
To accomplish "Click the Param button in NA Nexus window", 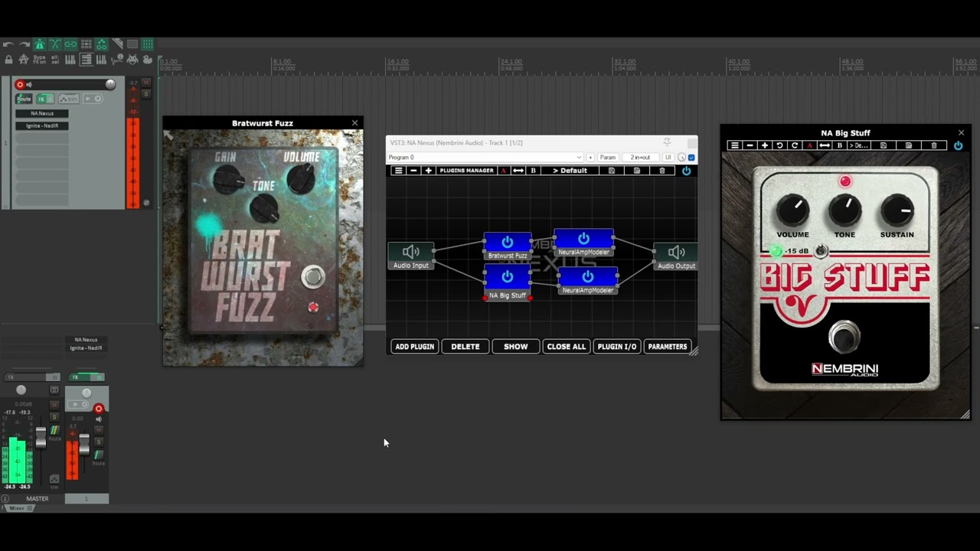I will pyautogui.click(x=608, y=157).
